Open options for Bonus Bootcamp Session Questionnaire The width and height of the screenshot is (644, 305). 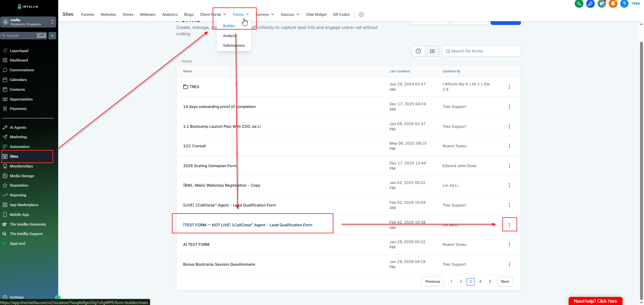pyautogui.click(x=509, y=264)
